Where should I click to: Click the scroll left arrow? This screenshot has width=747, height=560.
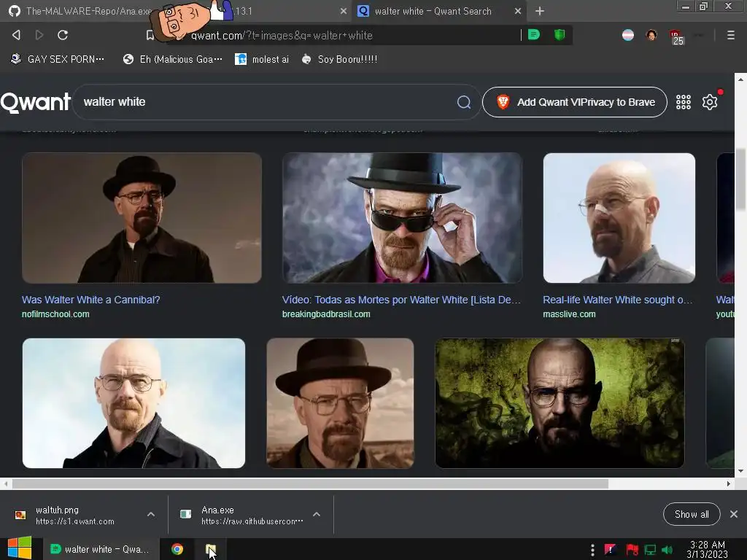click(x=6, y=484)
